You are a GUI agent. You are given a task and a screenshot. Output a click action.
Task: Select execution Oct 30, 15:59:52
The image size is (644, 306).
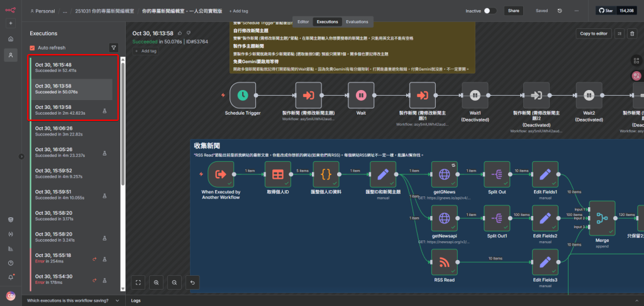pyautogui.click(x=71, y=174)
